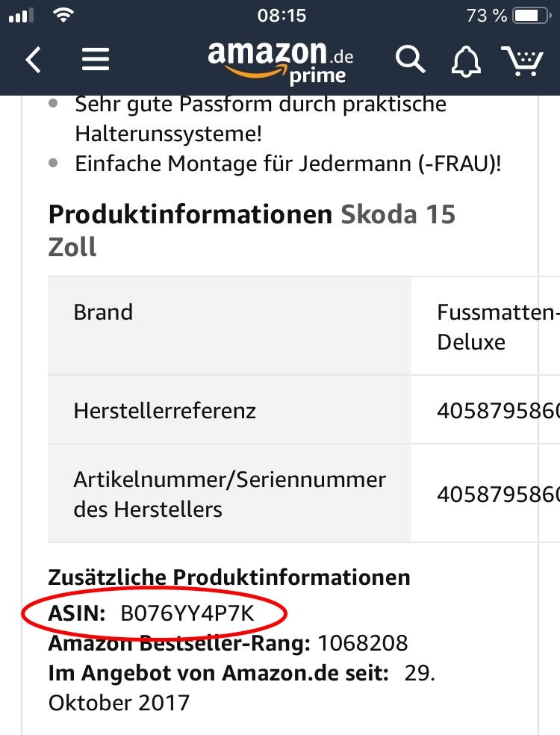The width and height of the screenshot is (560, 735).
Task: Open the search magnifier icon
Action: point(410,60)
